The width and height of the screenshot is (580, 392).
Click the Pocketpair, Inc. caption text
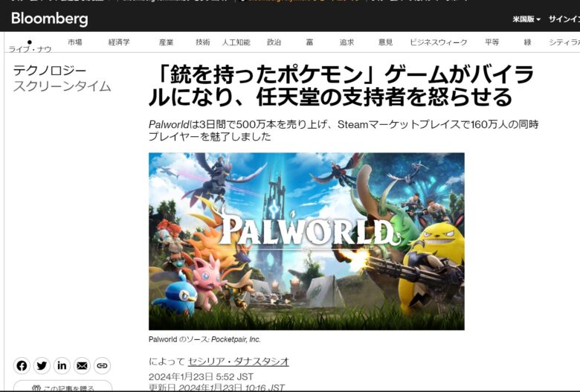[236, 339]
